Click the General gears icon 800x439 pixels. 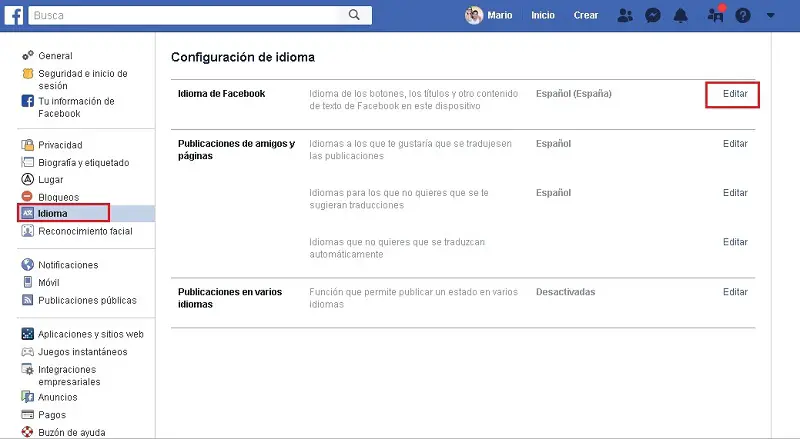28,55
